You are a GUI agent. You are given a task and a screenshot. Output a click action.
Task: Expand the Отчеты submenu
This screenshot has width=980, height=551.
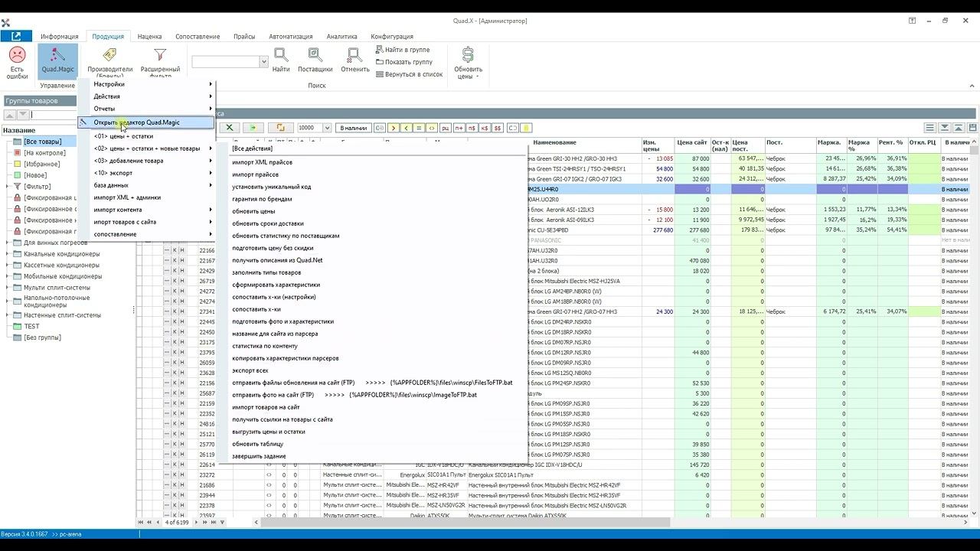point(147,109)
